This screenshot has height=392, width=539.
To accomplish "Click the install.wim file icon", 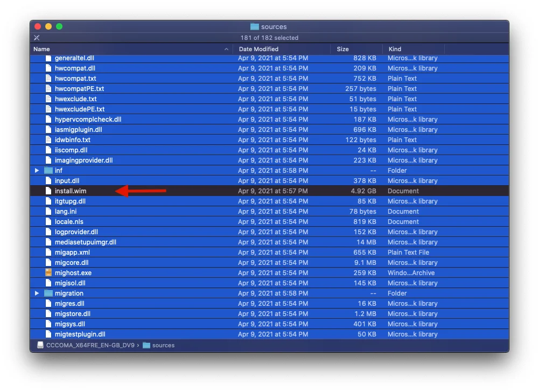I will click(x=48, y=191).
